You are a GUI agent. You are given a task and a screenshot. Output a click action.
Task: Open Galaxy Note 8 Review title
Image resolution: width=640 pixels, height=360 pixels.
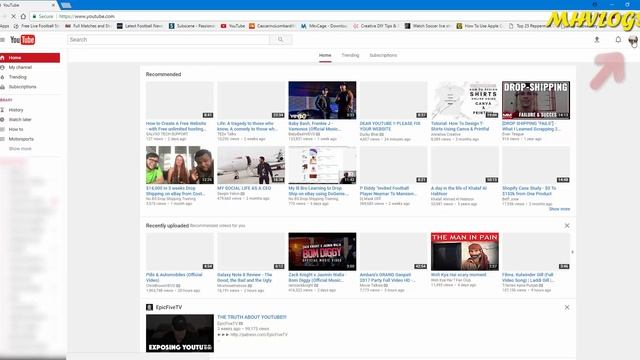pos(244,278)
